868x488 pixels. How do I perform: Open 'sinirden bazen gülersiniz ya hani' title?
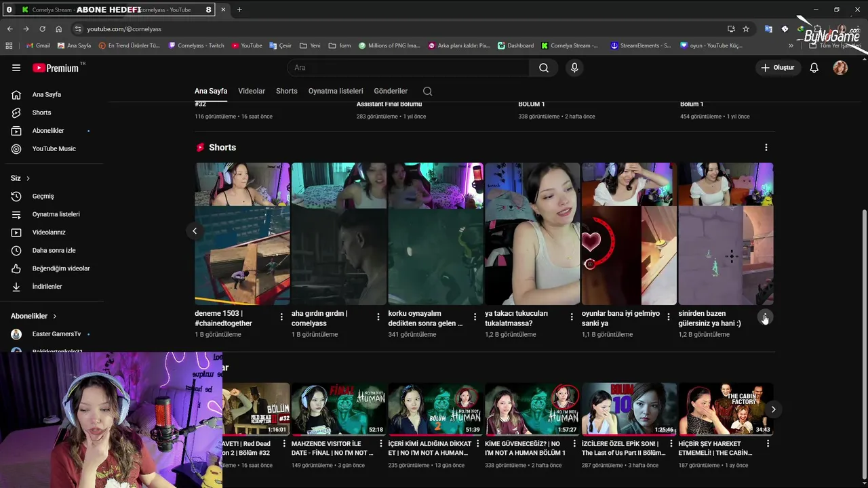pyautogui.click(x=710, y=319)
